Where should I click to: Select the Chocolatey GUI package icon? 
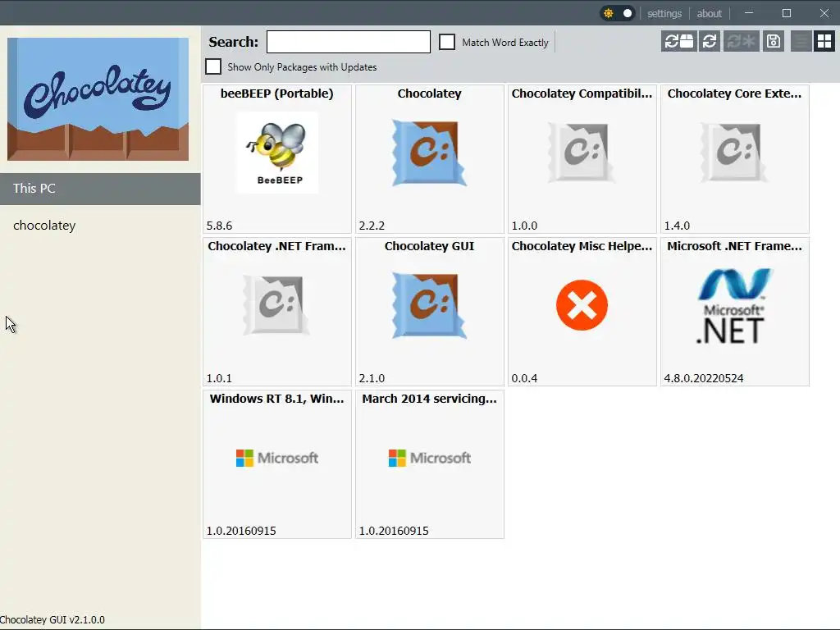(429, 305)
